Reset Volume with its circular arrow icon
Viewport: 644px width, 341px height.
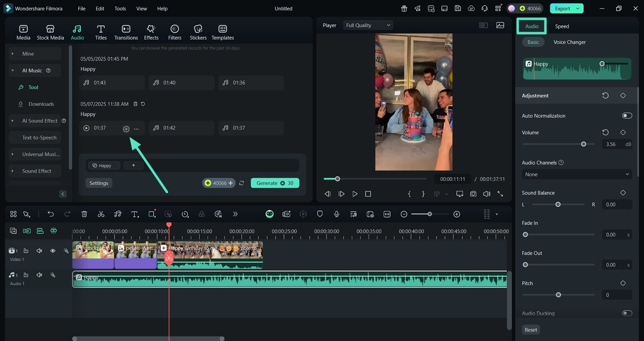click(605, 133)
